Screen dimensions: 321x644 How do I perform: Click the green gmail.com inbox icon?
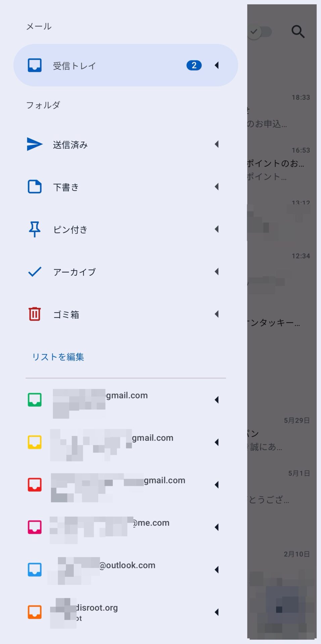(35, 399)
